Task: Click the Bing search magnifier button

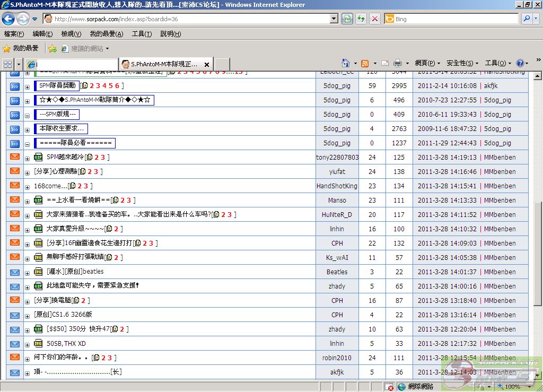Action: click(527, 19)
